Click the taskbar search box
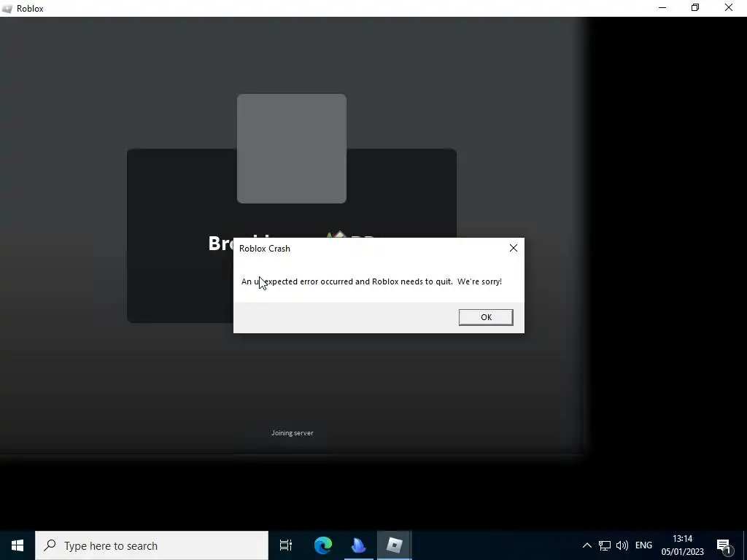This screenshot has height=560, width=747. tap(152, 545)
